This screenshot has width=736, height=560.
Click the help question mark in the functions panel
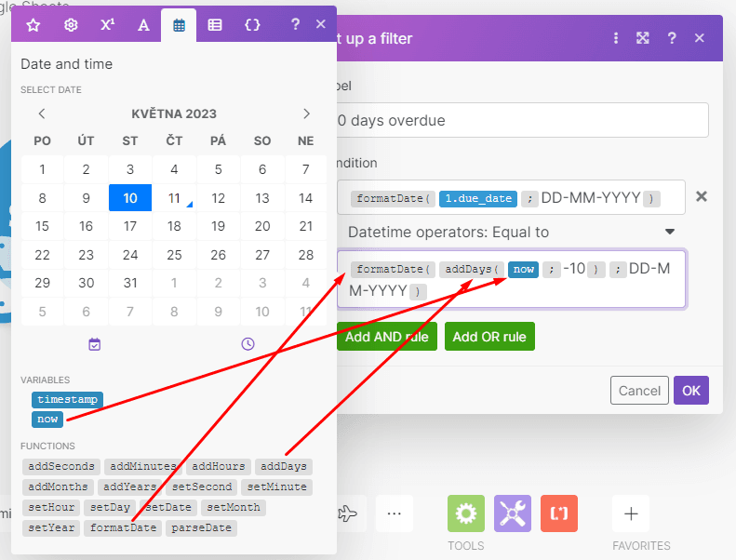pos(295,25)
